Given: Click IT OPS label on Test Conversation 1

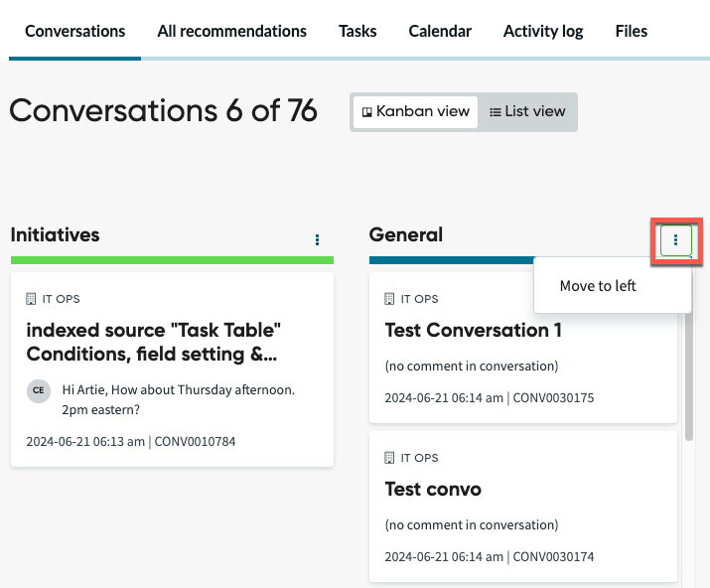Looking at the screenshot, I should tap(419, 299).
